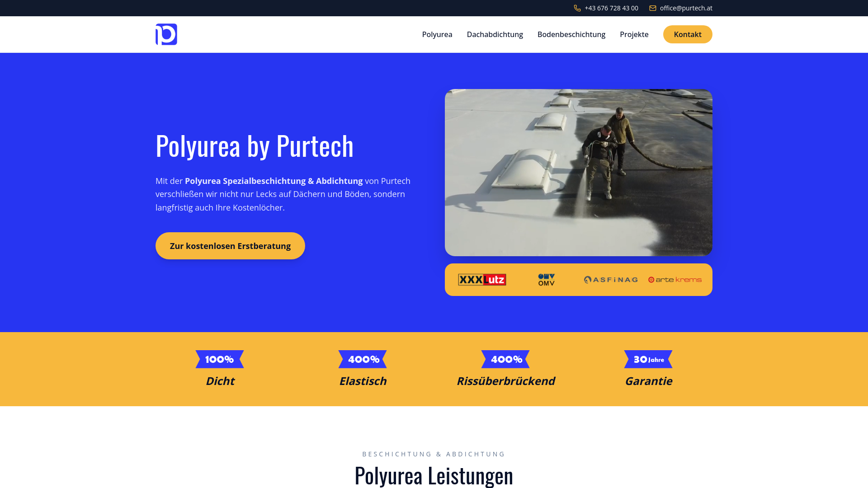Screen dimensions: 868x488
Task: Click the roof coating workers photo
Action: pyautogui.click(x=579, y=173)
